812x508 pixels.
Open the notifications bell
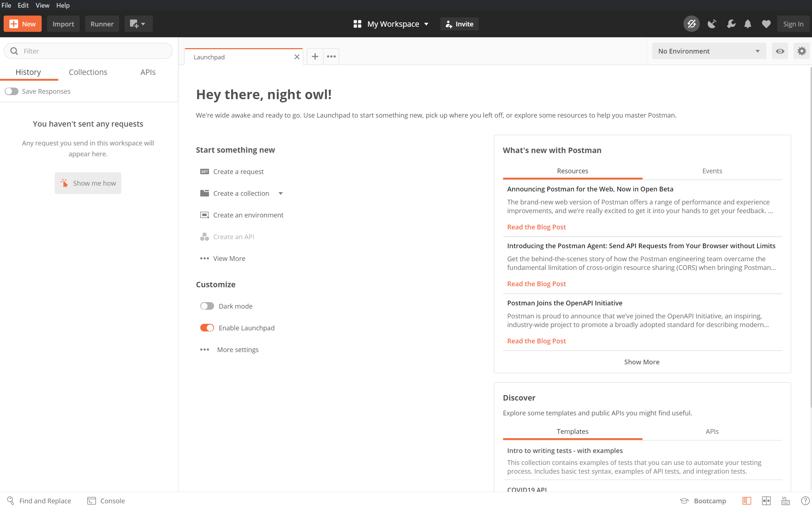click(748, 24)
